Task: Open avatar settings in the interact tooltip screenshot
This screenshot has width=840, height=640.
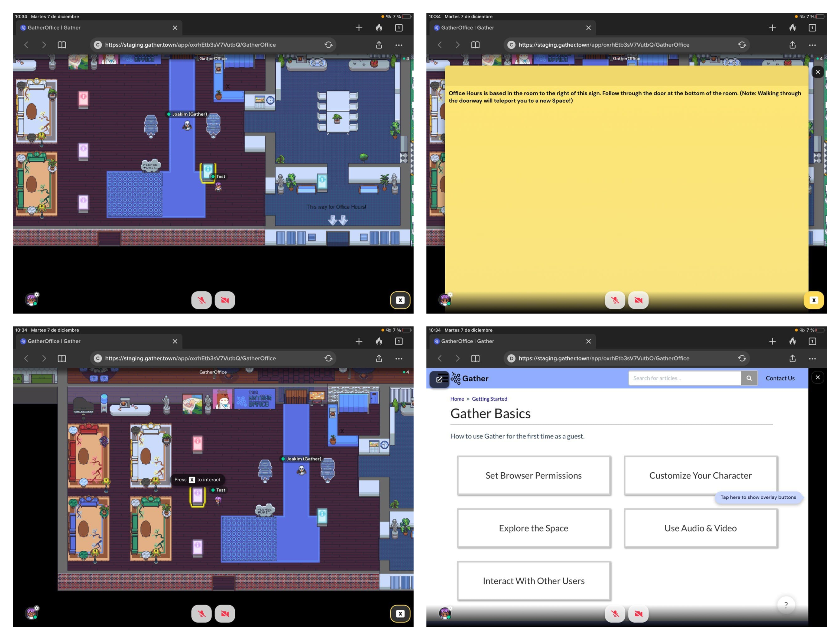Action: pyautogui.click(x=32, y=613)
